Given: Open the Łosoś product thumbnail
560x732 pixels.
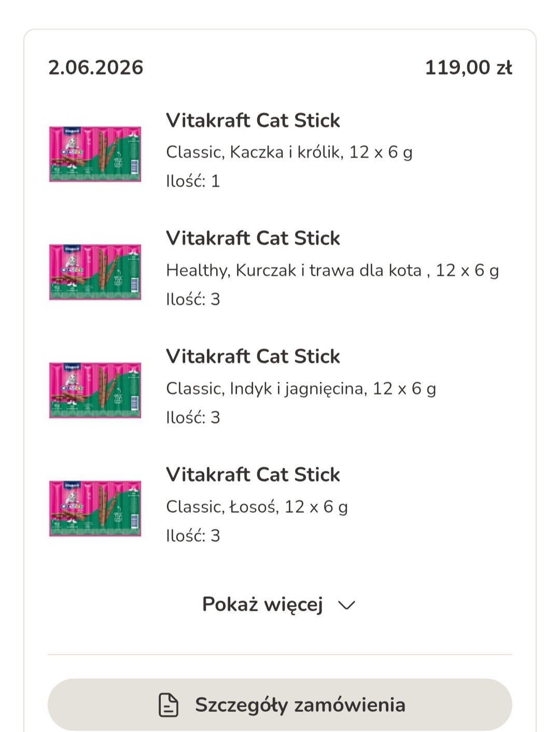Looking at the screenshot, I should (x=95, y=508).
